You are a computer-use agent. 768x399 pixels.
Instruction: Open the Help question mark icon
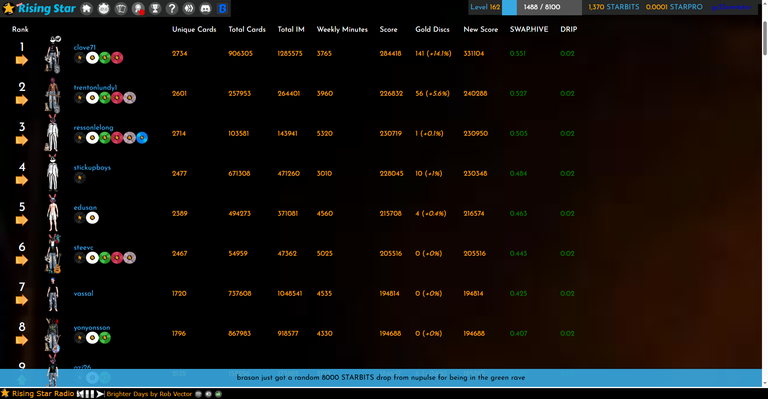pyautogui.click(x=172, y=8)
